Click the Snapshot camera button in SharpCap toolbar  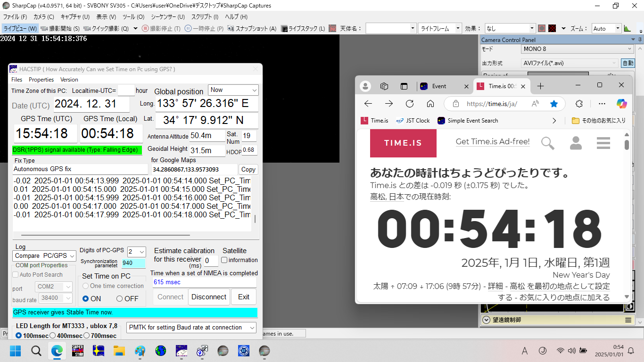252,28
